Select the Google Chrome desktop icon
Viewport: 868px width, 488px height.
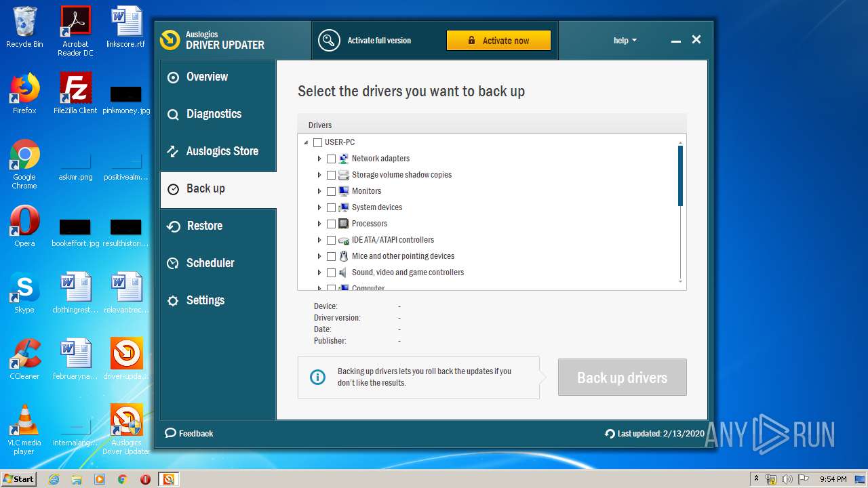point(24,165)
